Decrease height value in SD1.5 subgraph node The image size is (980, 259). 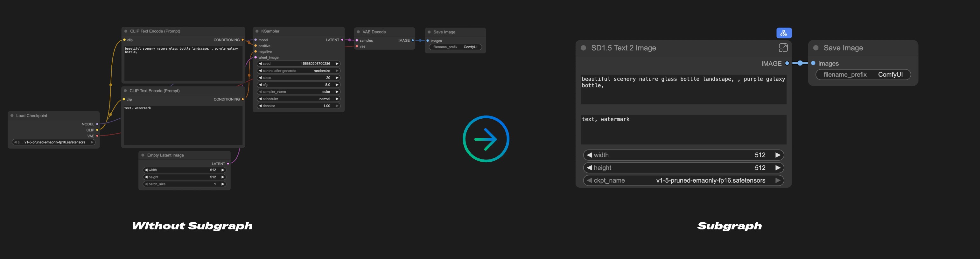pos(589,168)
